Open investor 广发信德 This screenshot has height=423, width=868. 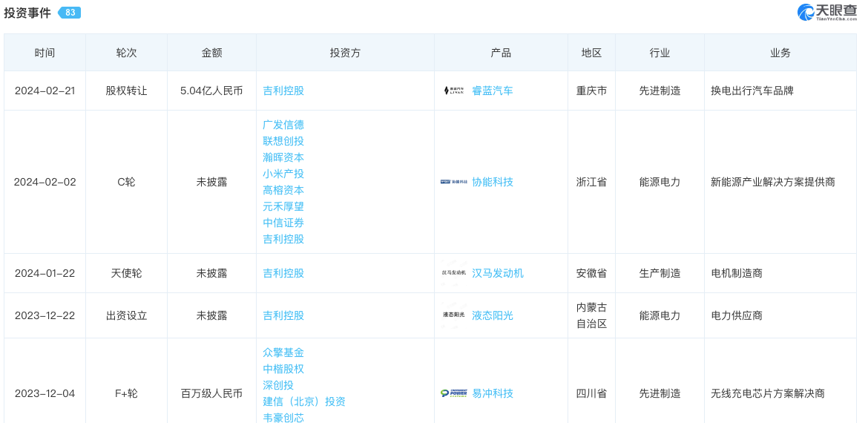(283, 125)
